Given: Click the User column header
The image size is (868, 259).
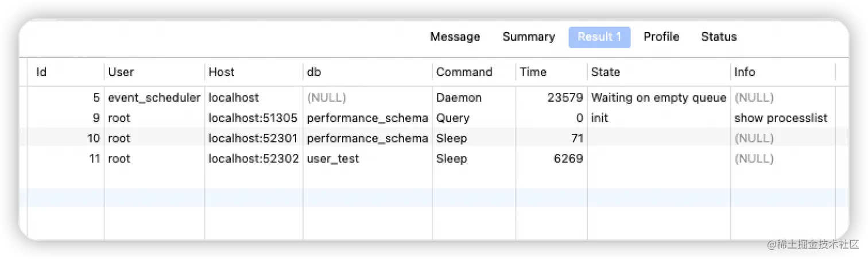Looking at the screenshot, I should (x=154, y=72).
